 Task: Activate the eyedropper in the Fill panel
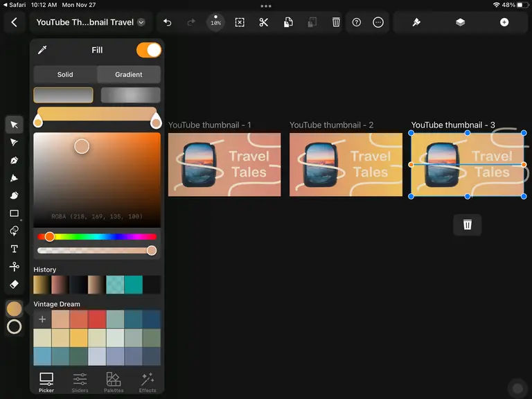click(x=42, y=50)
